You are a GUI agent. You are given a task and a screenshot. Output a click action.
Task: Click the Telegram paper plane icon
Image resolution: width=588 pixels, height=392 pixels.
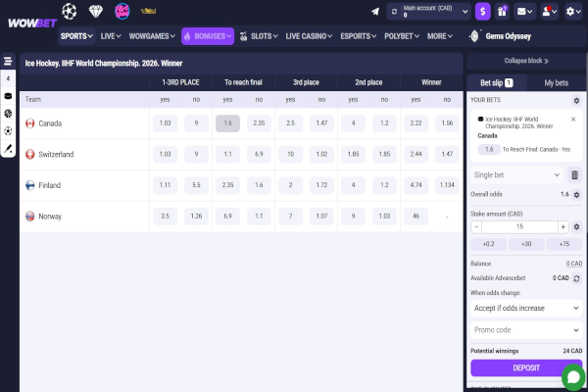375,12
